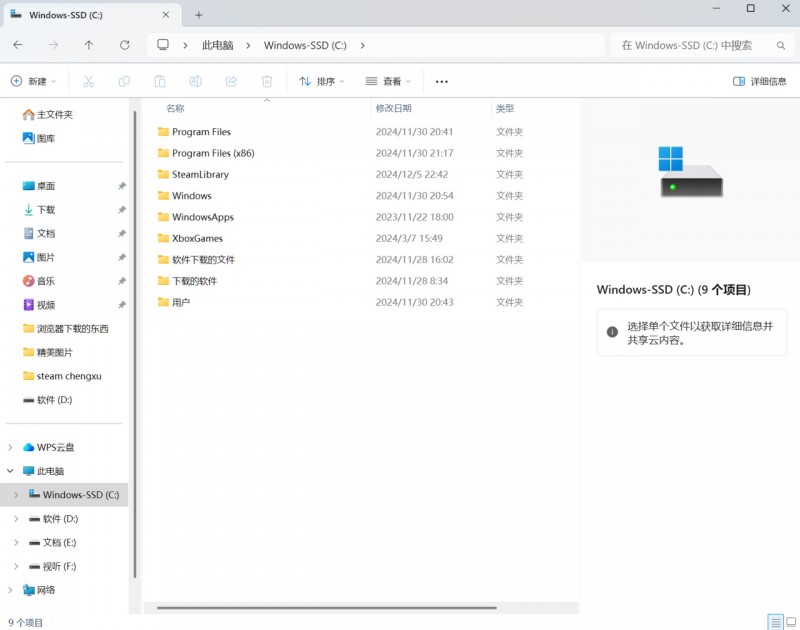Open 下载 quick access item
800x630 pixels.
coord(39,210)
